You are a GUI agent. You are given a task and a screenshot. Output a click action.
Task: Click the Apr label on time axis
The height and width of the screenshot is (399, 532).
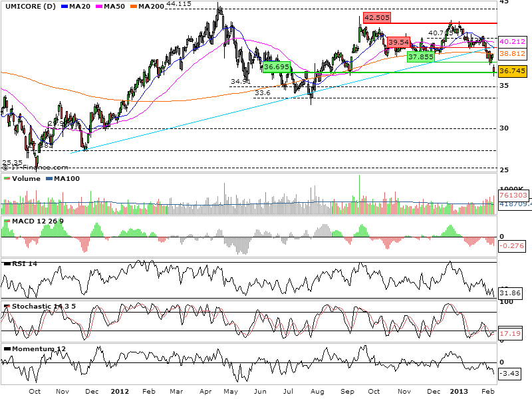tap(205, 392)
